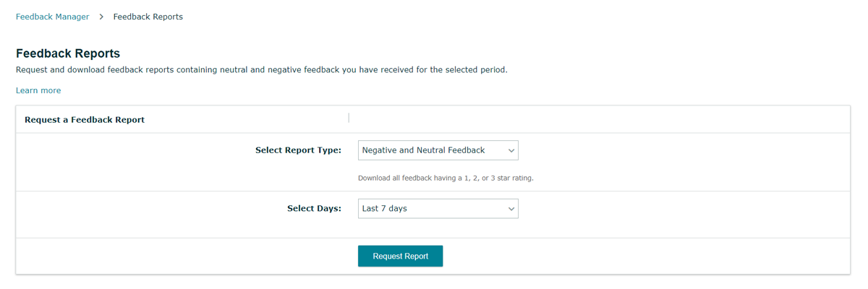Viewport: 868px width, 289px height.
Task: Click the star rating helper text
Action: [x=446, y=178]
